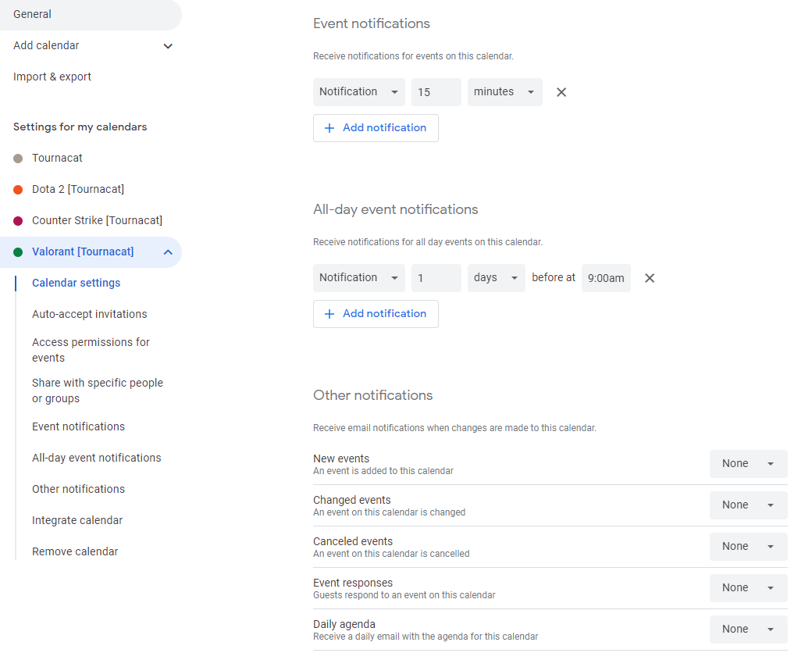Change Daily agenda from None

(x=747, y=629)
